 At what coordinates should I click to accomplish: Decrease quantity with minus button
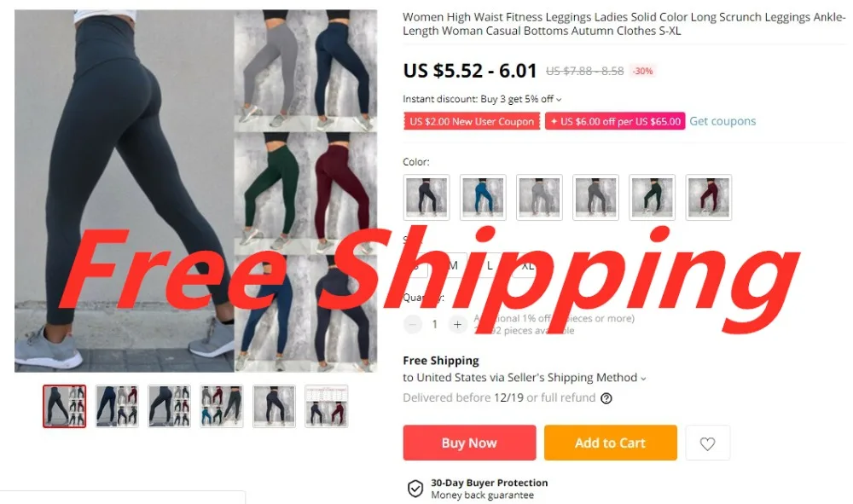pos(412,325)
